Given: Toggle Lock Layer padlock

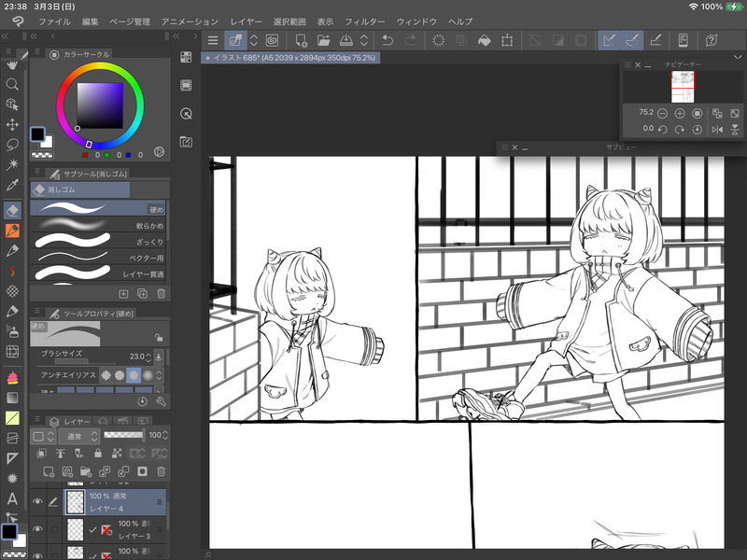Looking at the screenshot, I should (x=98, y=453).
